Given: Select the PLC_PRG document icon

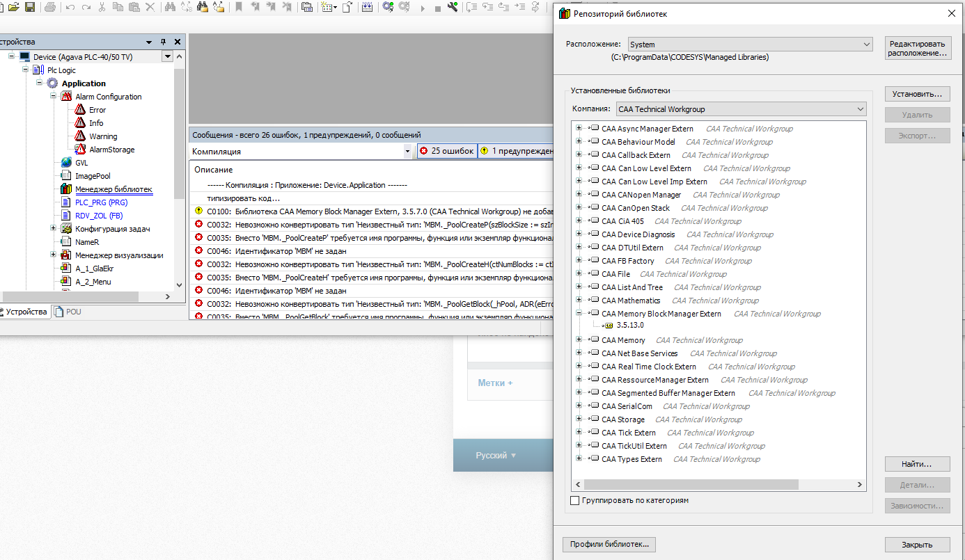Looking at the screenshot, I should (x=66, y=202).
